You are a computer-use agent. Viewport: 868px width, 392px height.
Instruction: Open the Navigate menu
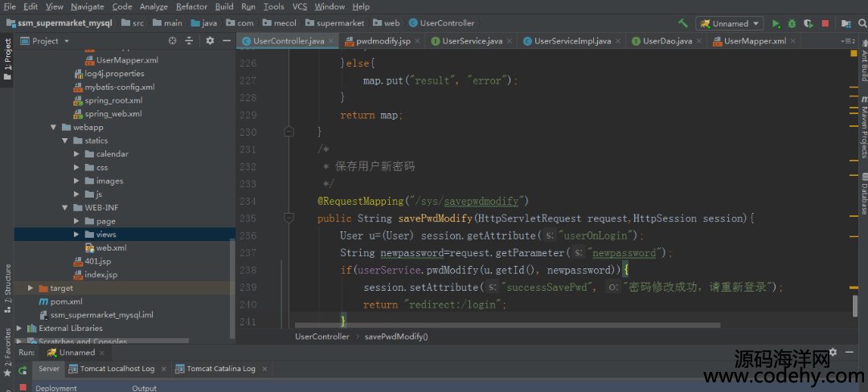(88, 6)
